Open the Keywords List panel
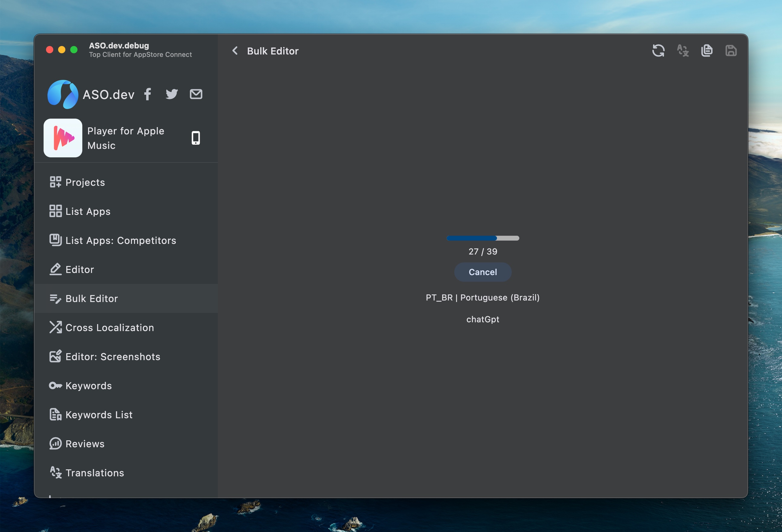The image size is (782, 532). pyautogui.click(x=99, y=415)
